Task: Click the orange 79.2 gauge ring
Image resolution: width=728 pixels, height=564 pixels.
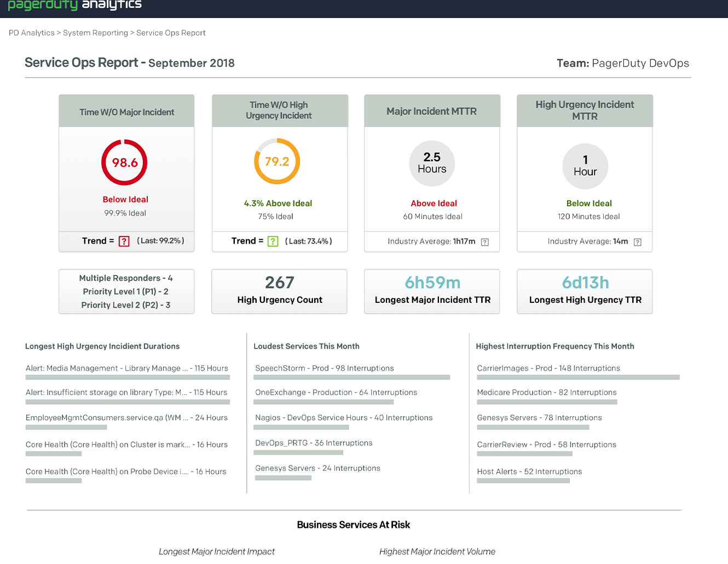Action: (277, 162)
